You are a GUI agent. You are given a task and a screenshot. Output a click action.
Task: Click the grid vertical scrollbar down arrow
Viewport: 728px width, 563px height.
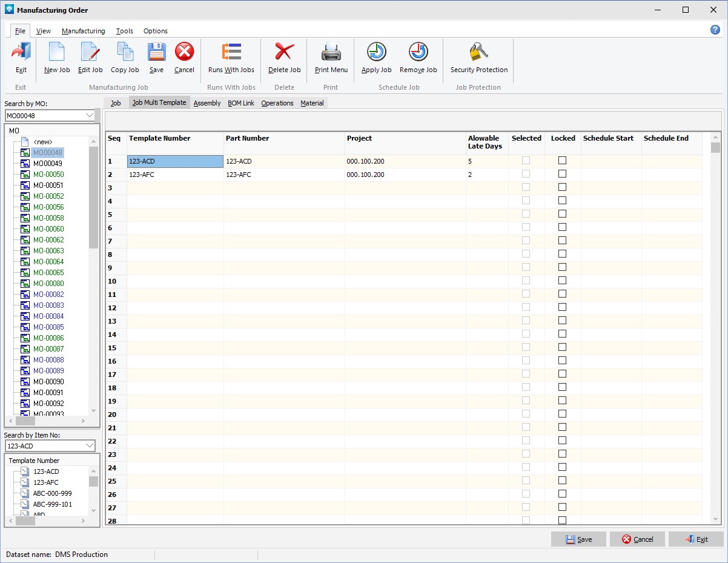tap(715, 519)
